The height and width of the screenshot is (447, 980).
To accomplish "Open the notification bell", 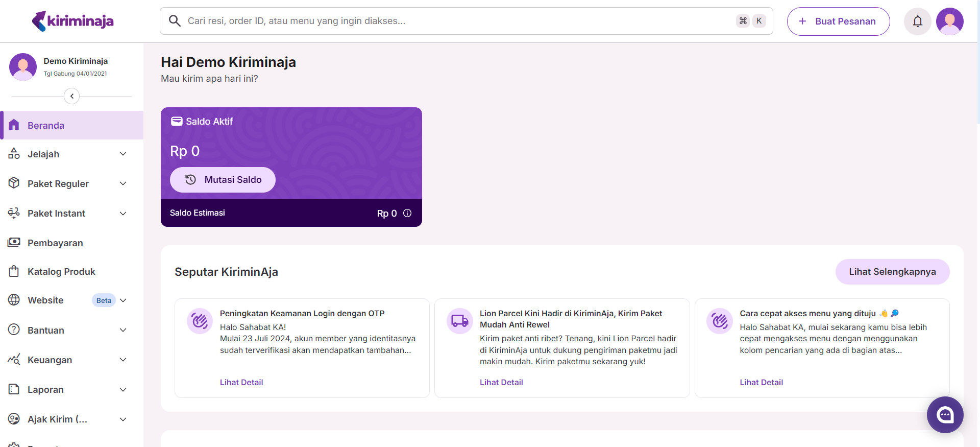I will point(918,21).
